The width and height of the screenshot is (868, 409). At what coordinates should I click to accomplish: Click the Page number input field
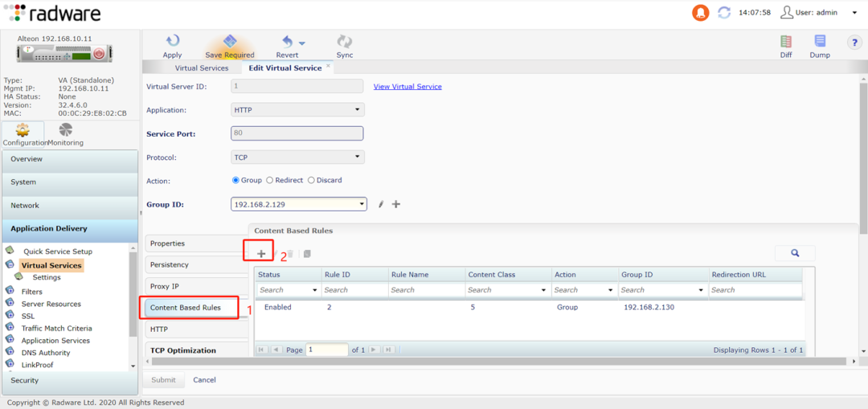pos(326,350)
